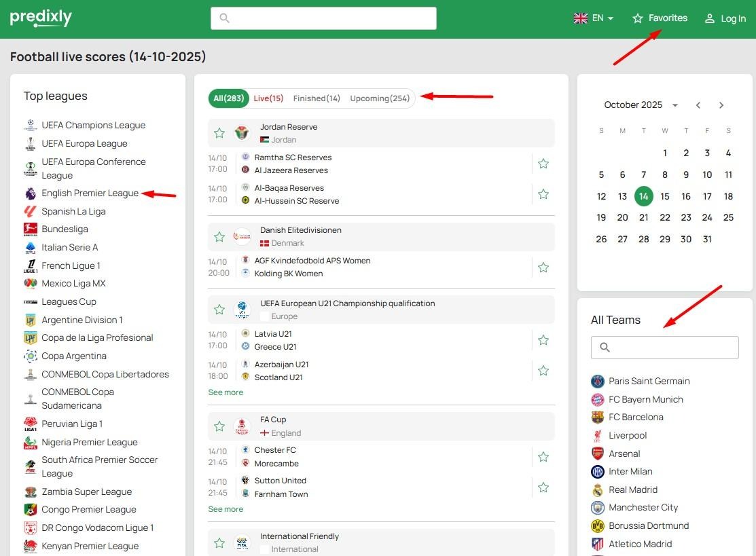
Task: Switch to the Live matches tab
Action: [x=268, y=98]
